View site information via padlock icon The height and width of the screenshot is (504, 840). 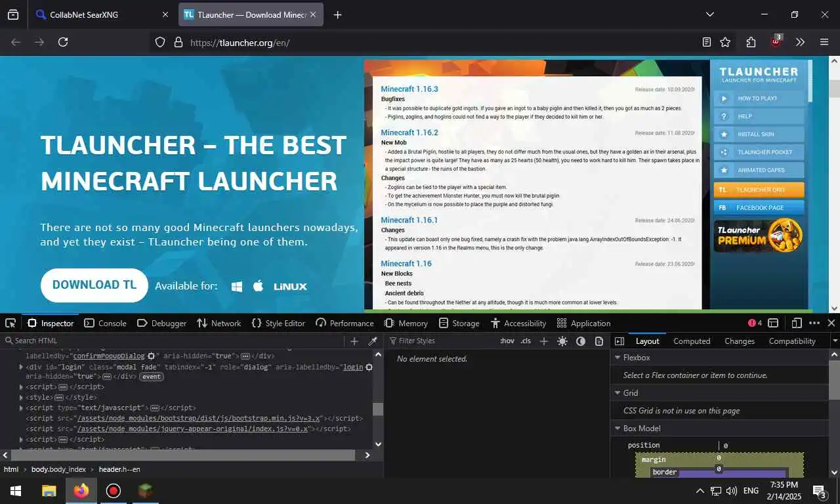click(178, 42)
